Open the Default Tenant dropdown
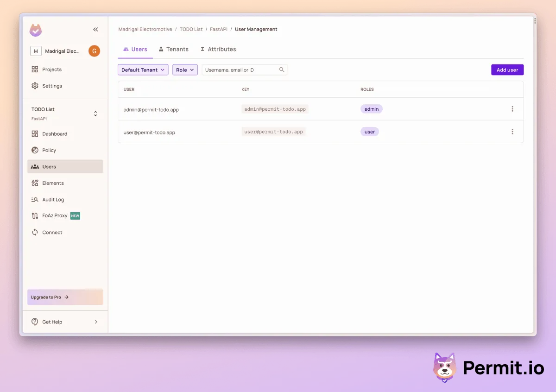Screen dimensions: 556x392 tap(143, 70)
